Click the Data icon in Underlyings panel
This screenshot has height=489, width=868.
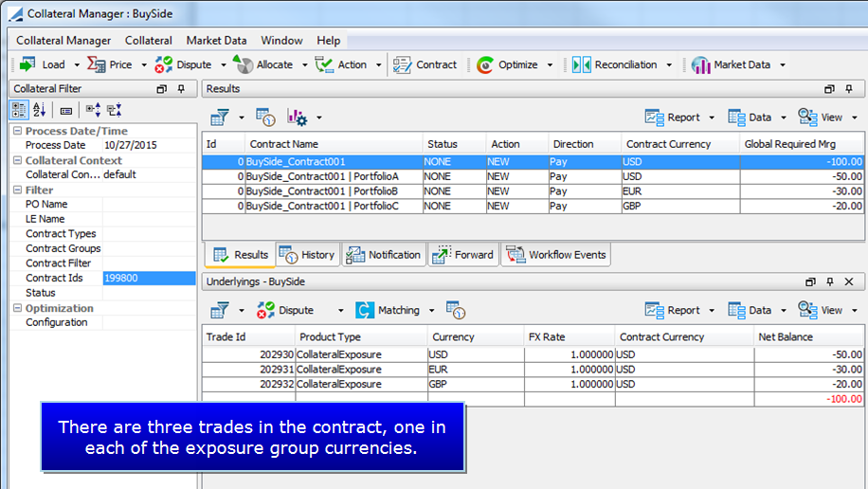coord(737,310)
